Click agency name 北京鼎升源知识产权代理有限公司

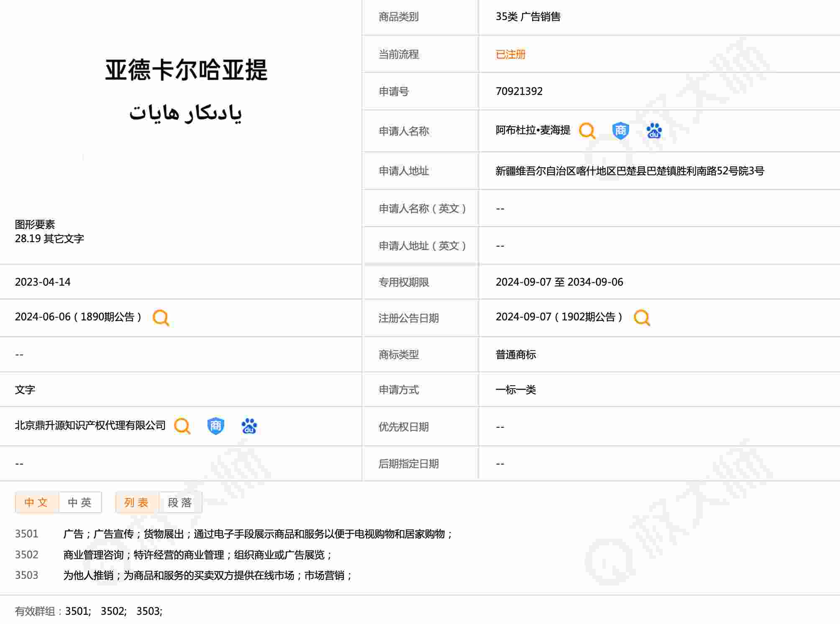[x=90, y=426]
